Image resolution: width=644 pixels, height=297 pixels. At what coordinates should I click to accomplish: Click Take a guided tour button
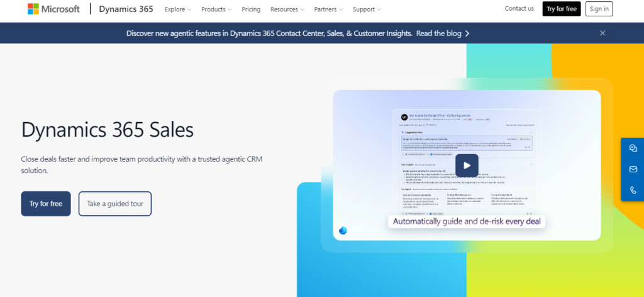tap(115, 204)
